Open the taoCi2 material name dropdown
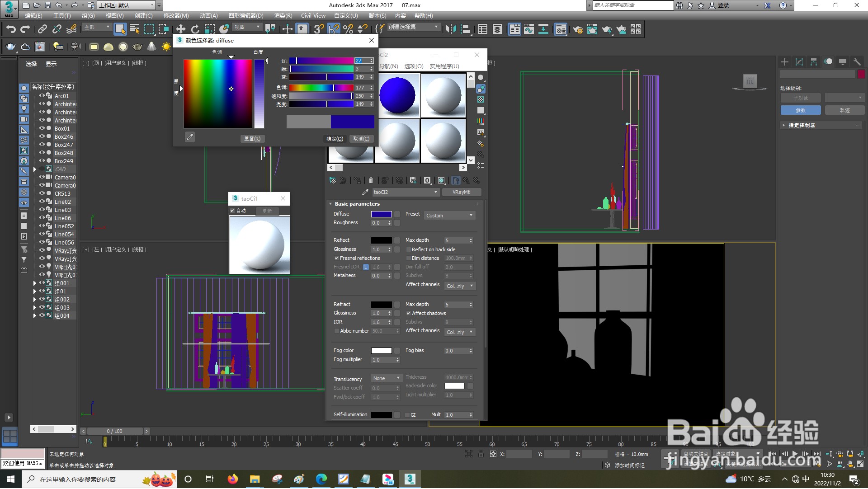Screen dimensions: 868x489 coord(406,192)
